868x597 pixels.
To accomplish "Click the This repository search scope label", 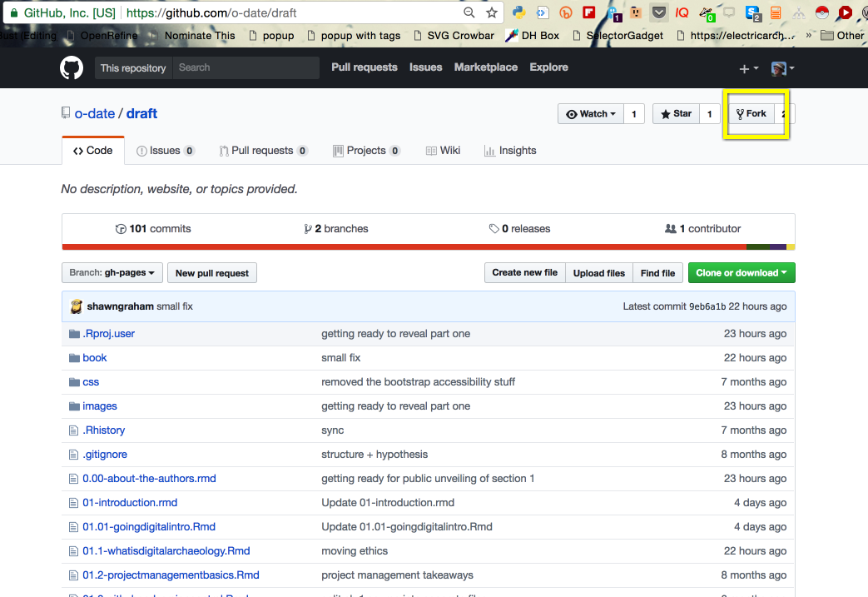I will 133,68.
